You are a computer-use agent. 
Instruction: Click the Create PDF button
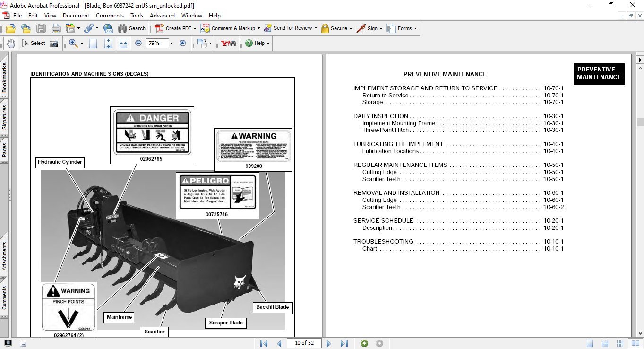(173, 28)
